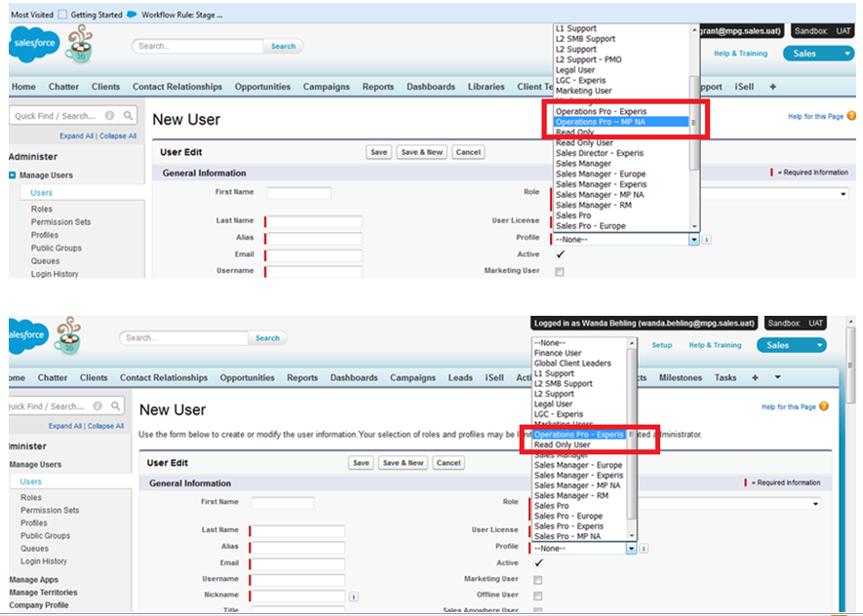Screen dimensions: 863x616
Task: Toggle Active checkbox in bottom screenshot
Action: [539, 562]
